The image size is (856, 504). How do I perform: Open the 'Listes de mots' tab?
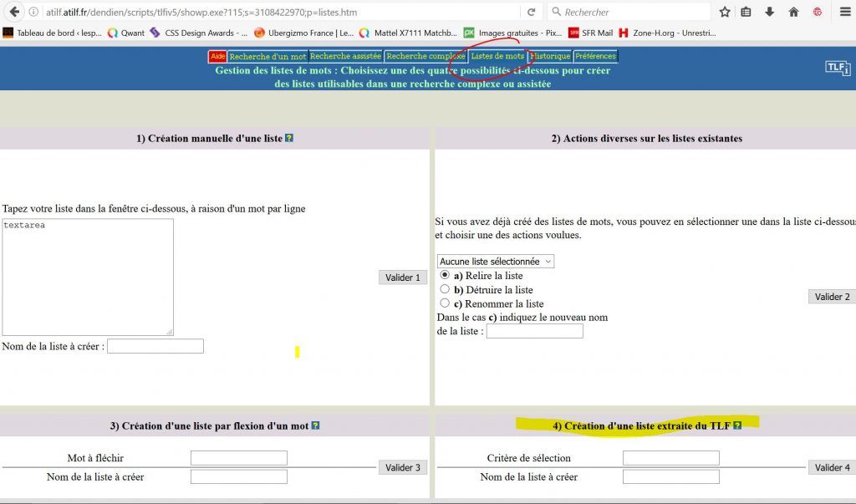point(497,56)
